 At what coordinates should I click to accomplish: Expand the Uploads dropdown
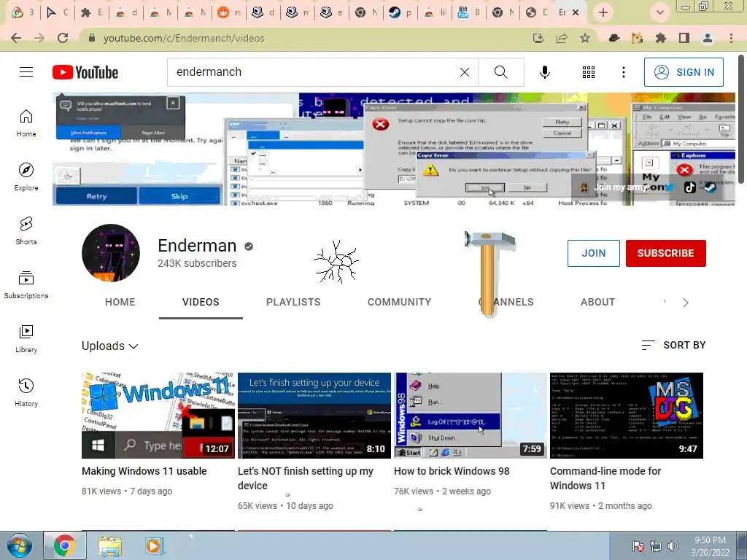coord(110,346)
